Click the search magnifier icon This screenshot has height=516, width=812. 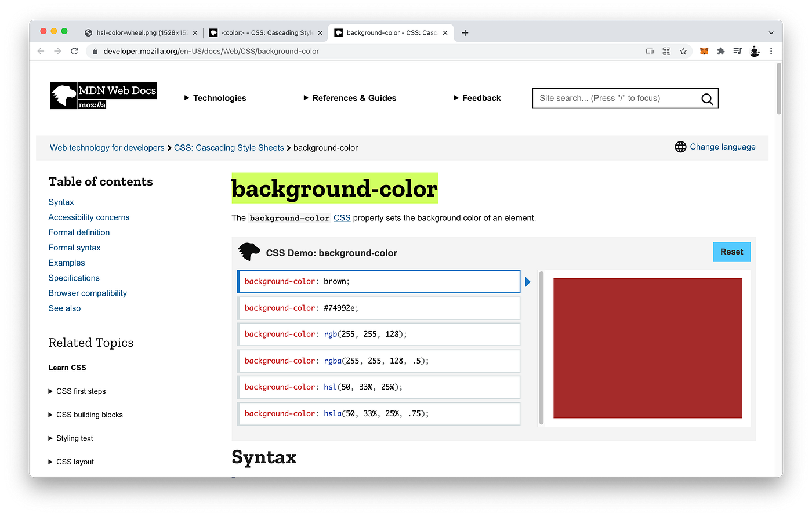pos(706,99)
